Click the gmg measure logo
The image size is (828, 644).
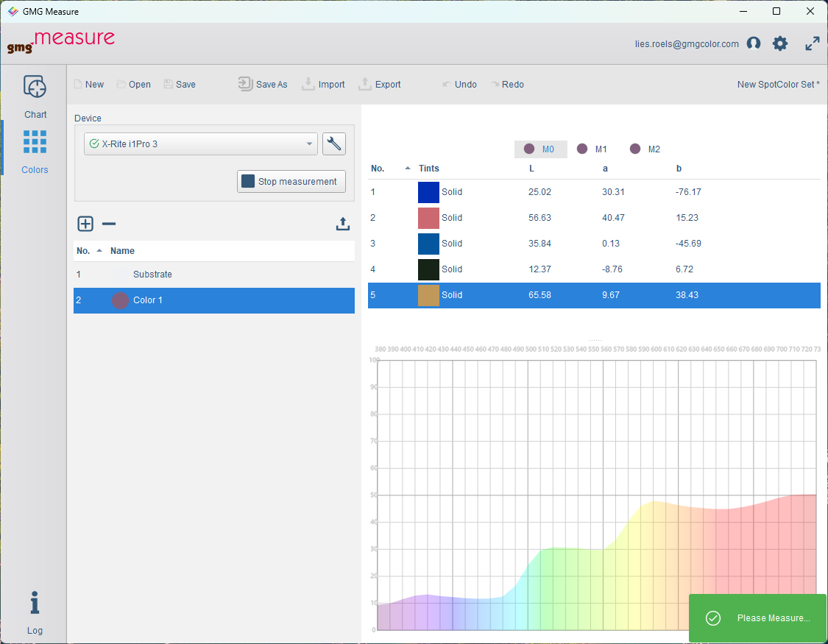(x=61, y=42)
